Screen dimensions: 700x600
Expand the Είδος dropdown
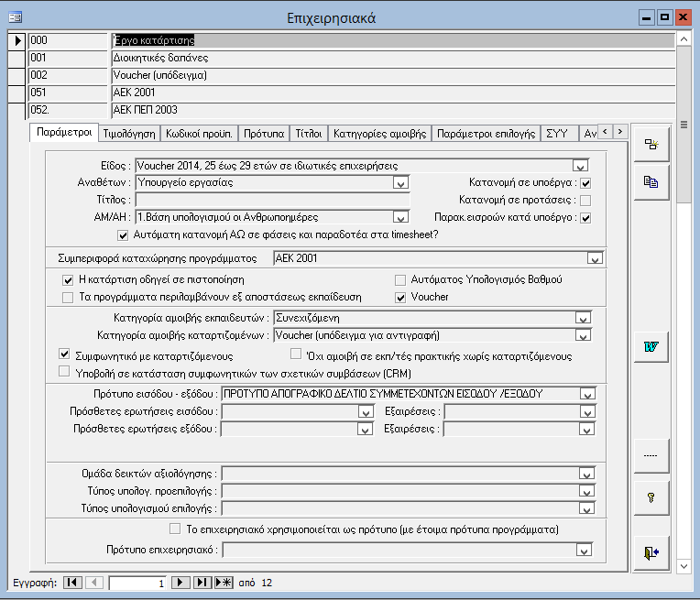coord(579,166)
